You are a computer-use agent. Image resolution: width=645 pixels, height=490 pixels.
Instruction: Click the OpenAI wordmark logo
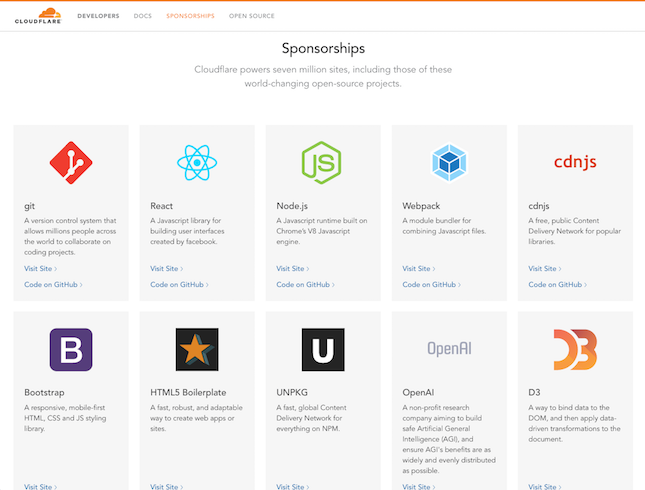[x=449, y=349]
